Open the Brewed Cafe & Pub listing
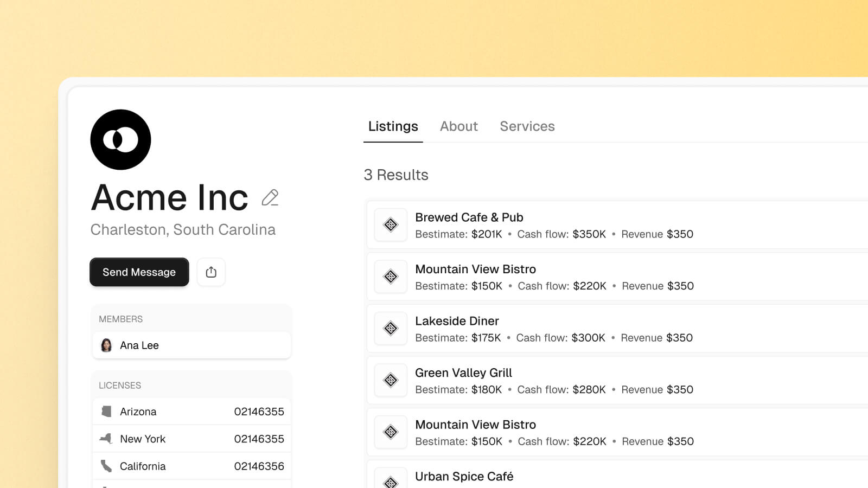This screenshot has width=868, height=488. coord(617,224)
